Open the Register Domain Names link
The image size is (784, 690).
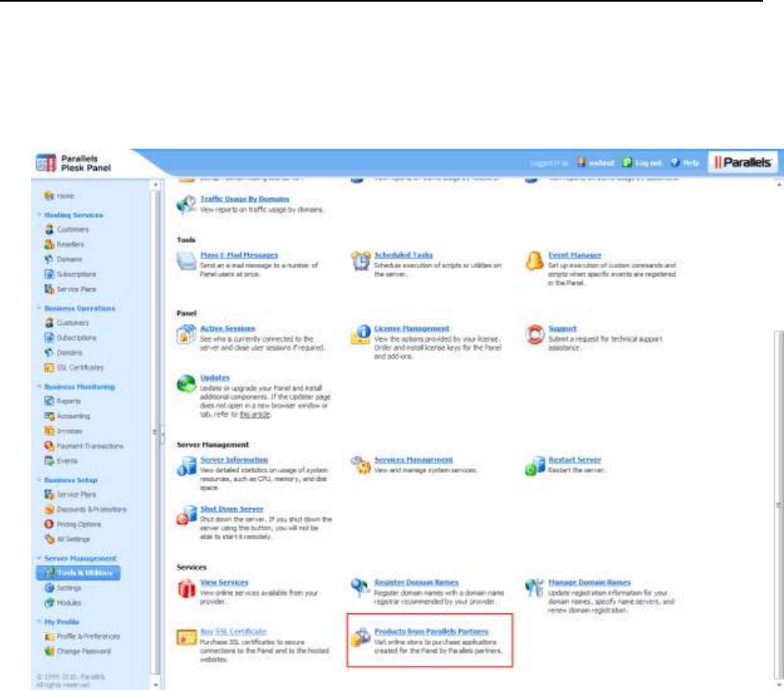coord(416,582)
